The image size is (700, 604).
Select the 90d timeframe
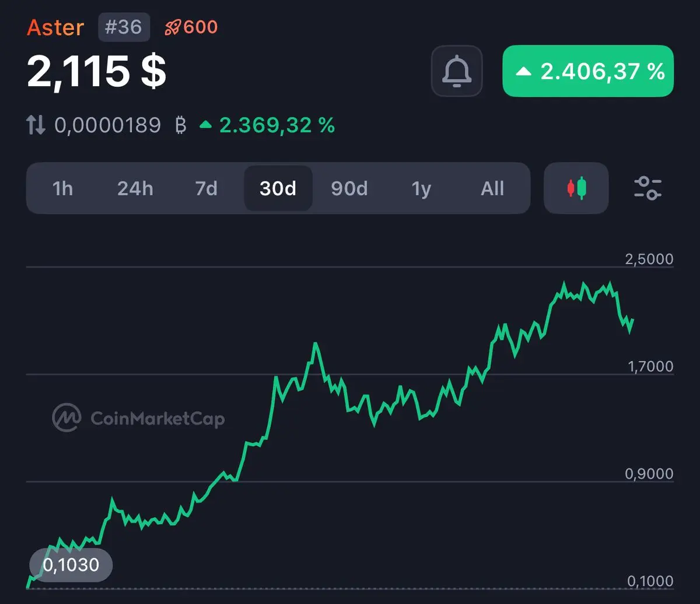[349, 189]
